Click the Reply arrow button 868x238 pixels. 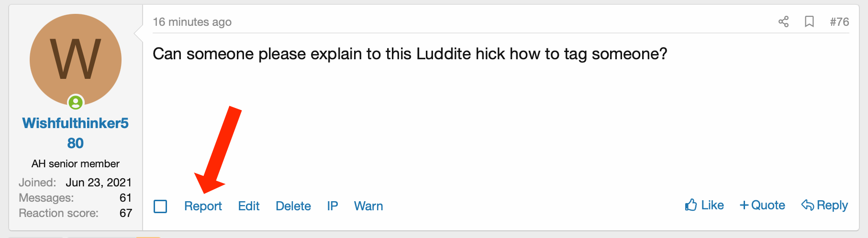point(824,206)
